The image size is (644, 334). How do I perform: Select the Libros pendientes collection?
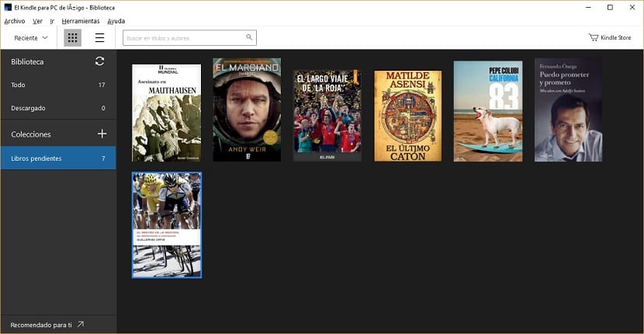[58, 158]
